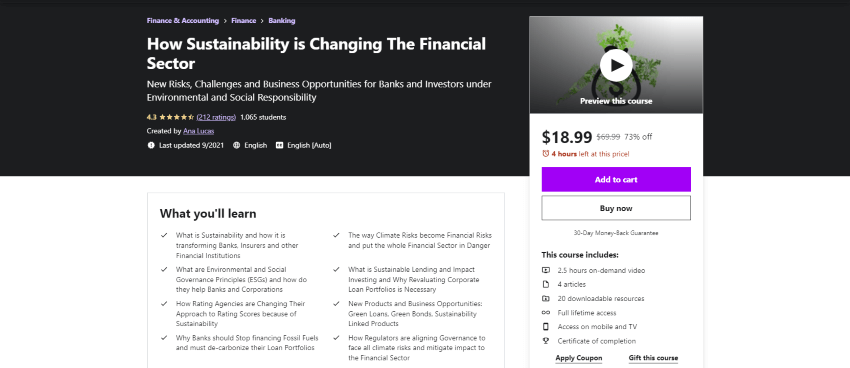Click the closed captions icon
The image size is (850, 368).
[280, 145]
